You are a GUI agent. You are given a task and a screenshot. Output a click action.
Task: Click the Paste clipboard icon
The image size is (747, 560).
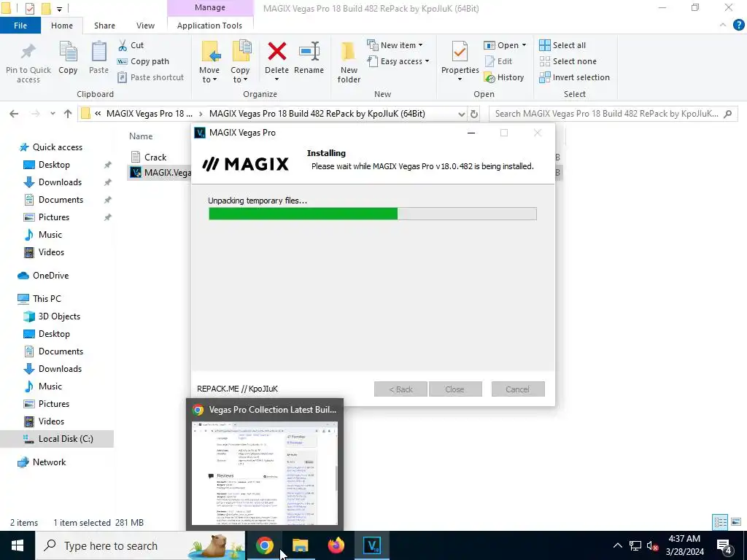click(98, 52)
